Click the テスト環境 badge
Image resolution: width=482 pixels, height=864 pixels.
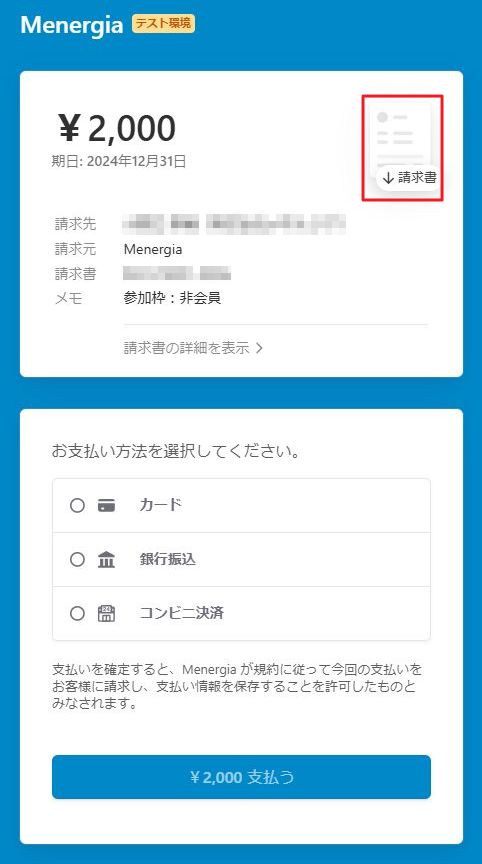(163, 23)
